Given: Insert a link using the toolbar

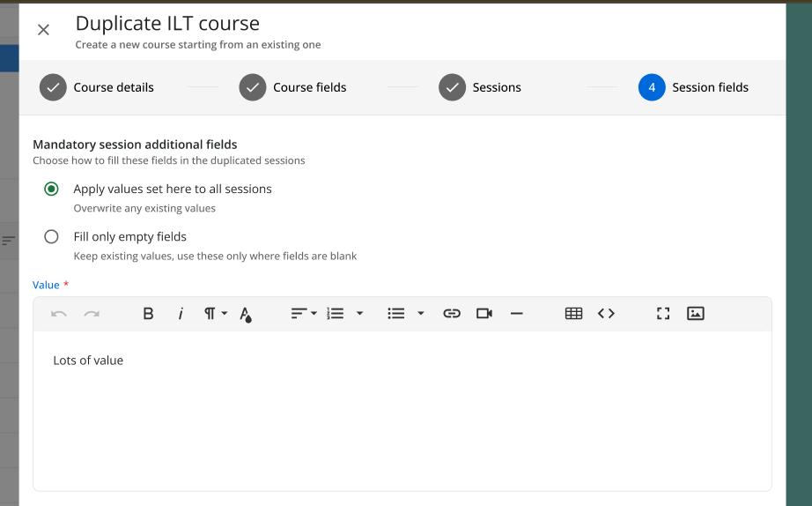Looking at the screenshot, I should click(452, 314).
